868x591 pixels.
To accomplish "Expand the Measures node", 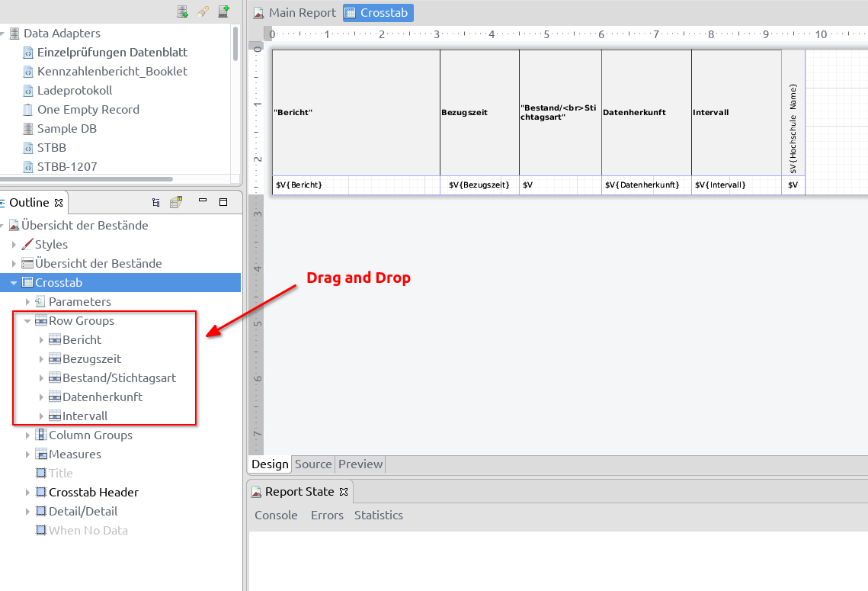I will (x=27, y=454).
